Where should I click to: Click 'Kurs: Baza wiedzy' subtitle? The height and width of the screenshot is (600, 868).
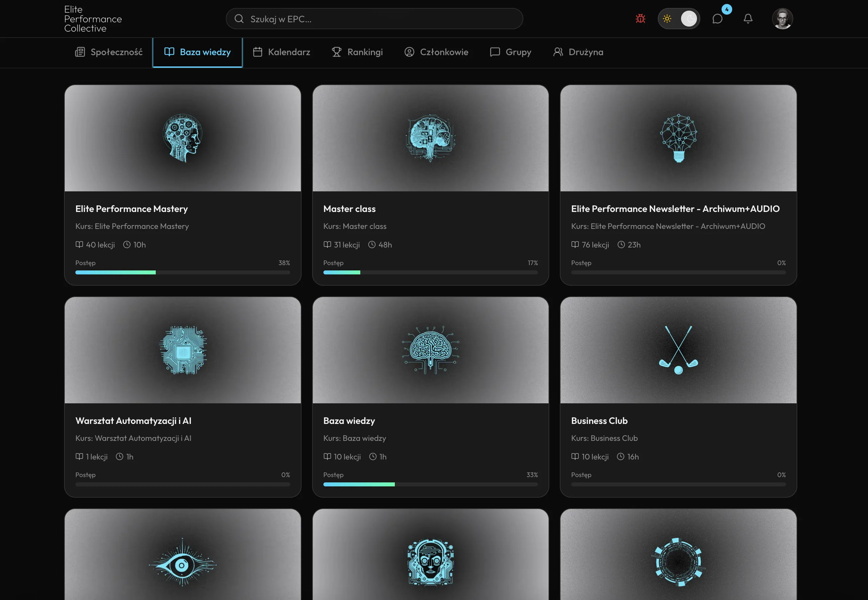point(355,438)
